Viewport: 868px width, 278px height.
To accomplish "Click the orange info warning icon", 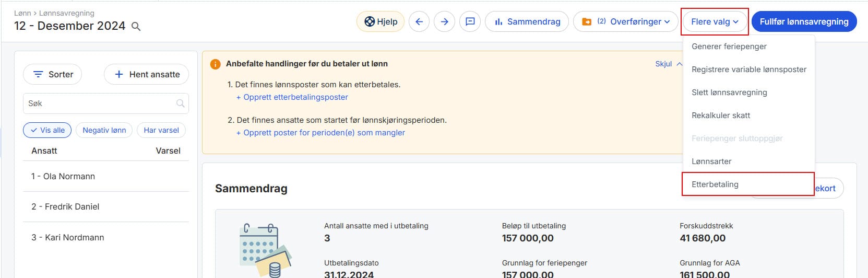I will click(215, 64).
